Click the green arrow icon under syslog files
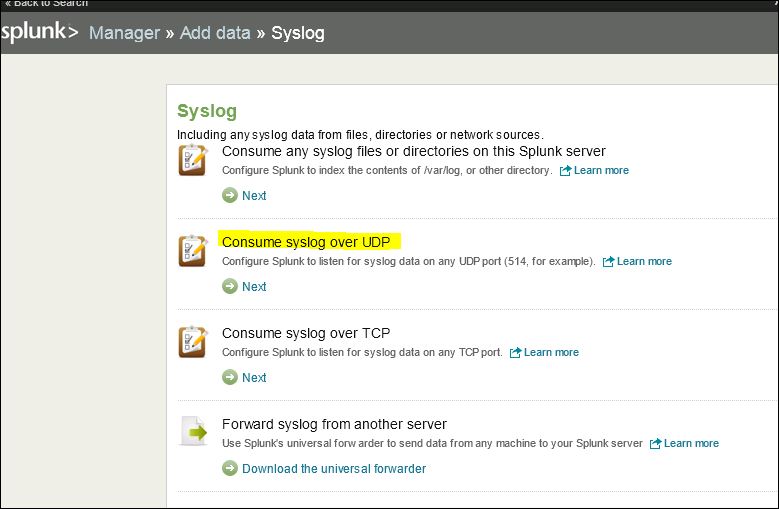779x509 pixels. coord(230,196)
